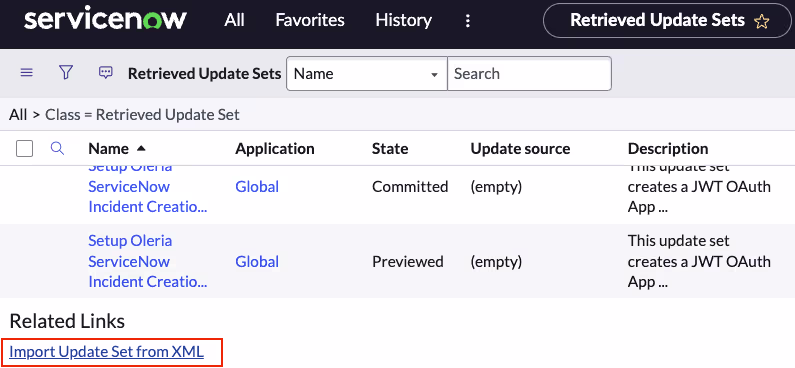This screenshot has width=795, height=368.
Task: Click into the list Search field
Action: click(x=529, y=74)
